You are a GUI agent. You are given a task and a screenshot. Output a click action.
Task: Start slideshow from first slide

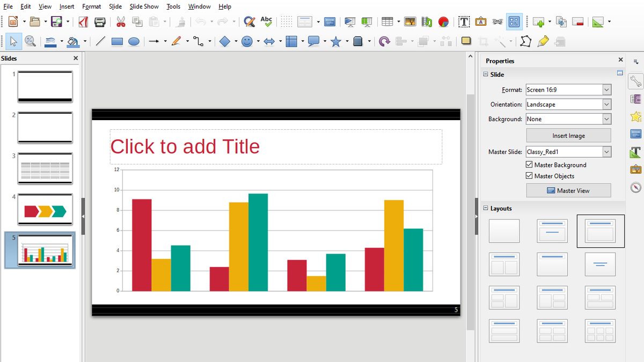click(349, 21)
